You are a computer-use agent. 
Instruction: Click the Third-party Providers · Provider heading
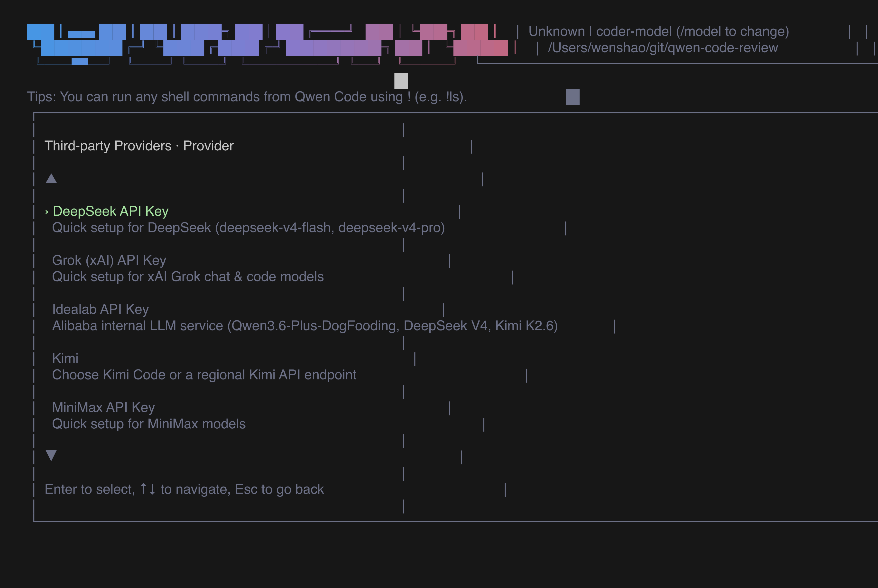point(139,146)
